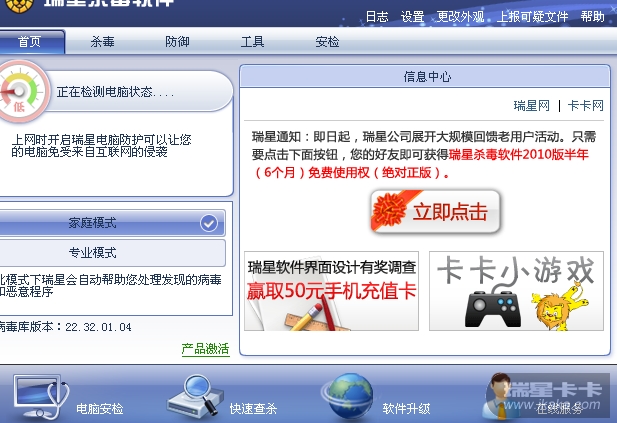
Task: Open the 防御 tab
Action: tap(177, 42)
